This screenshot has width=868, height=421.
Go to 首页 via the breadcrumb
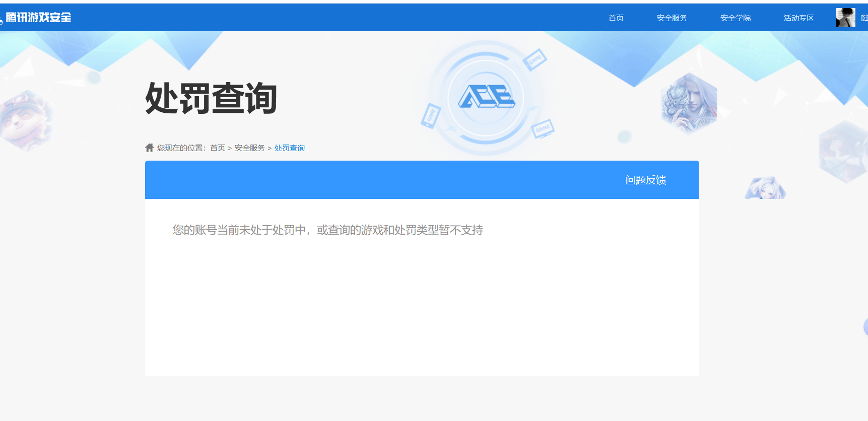pos(218,148)
